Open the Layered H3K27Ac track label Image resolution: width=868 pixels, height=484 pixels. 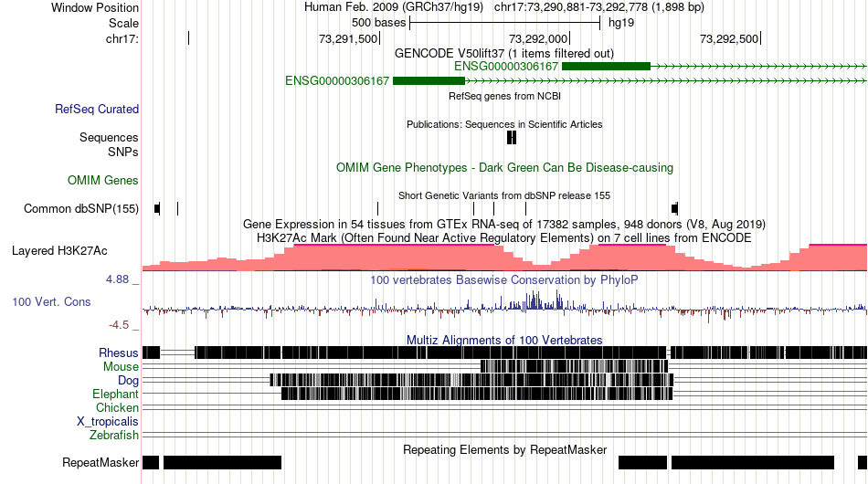(59, 250)
